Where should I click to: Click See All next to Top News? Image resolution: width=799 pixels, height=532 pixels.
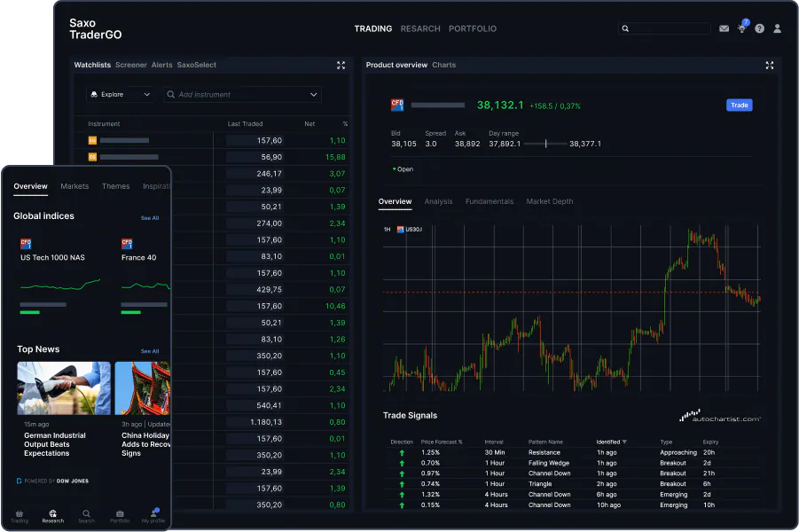point(150,352)
